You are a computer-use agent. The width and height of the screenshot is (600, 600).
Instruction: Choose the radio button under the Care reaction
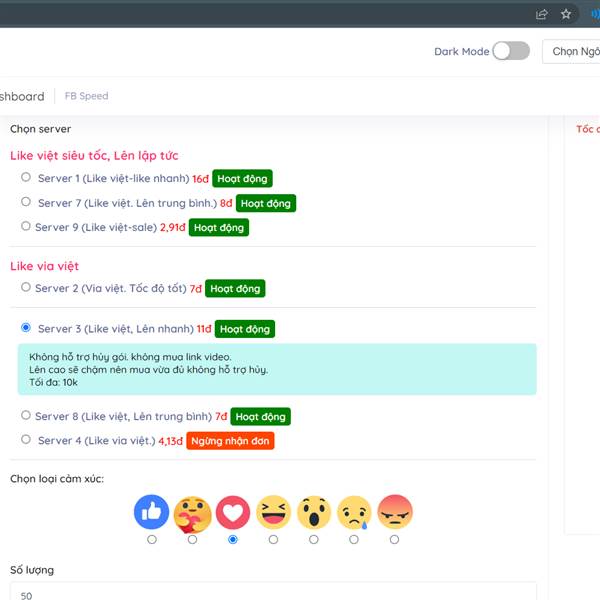[x=192, y=540]
